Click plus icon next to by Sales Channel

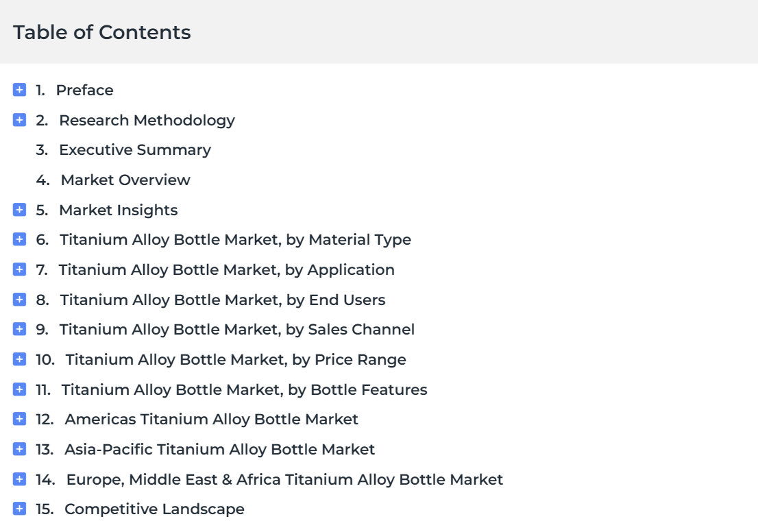tap(19, 329)
